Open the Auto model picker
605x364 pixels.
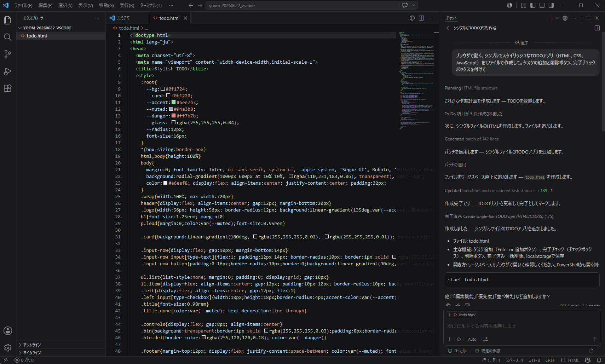tap(472, 339)
